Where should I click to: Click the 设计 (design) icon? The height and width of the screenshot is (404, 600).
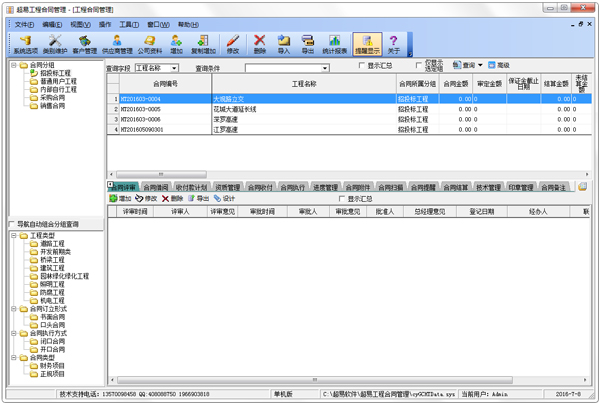coord(224,198)
